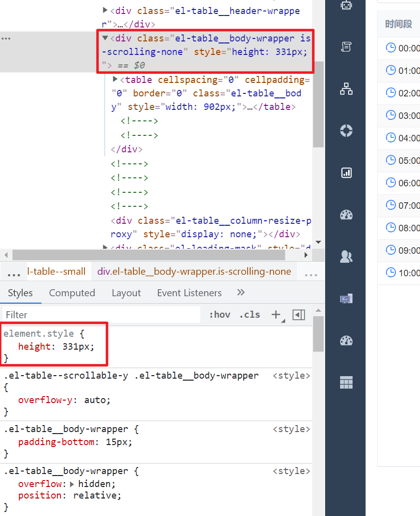This screenshot has width=420, height=516.
Task: Click the robot icon in the sidebar
Action: [346, 4]
